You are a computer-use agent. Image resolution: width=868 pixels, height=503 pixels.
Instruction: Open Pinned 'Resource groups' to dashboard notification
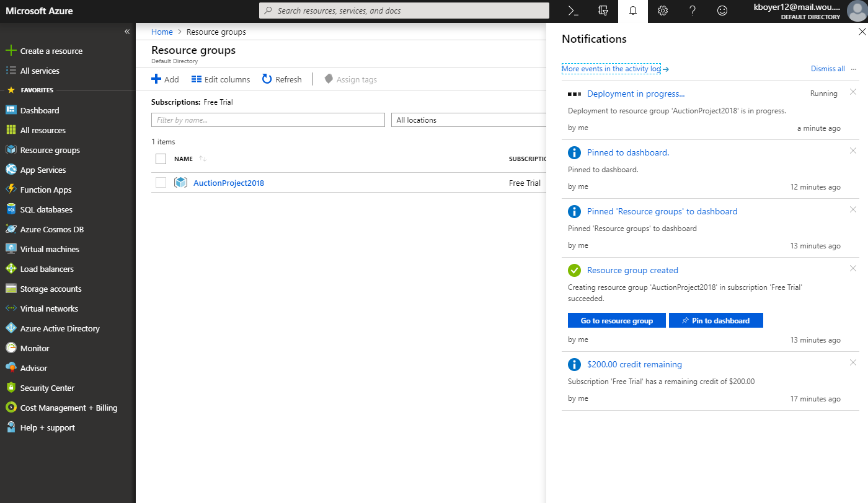tap(662, 211)
